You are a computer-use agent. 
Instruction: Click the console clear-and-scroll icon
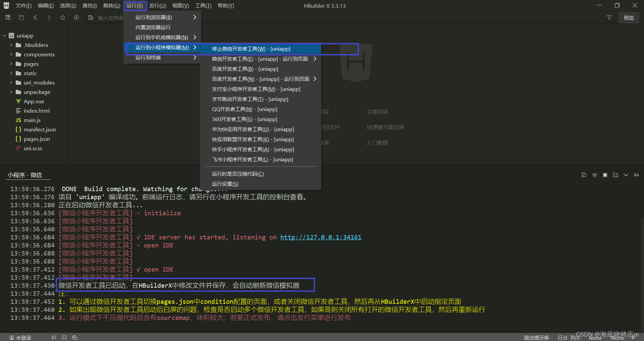(x=636, y=175)
